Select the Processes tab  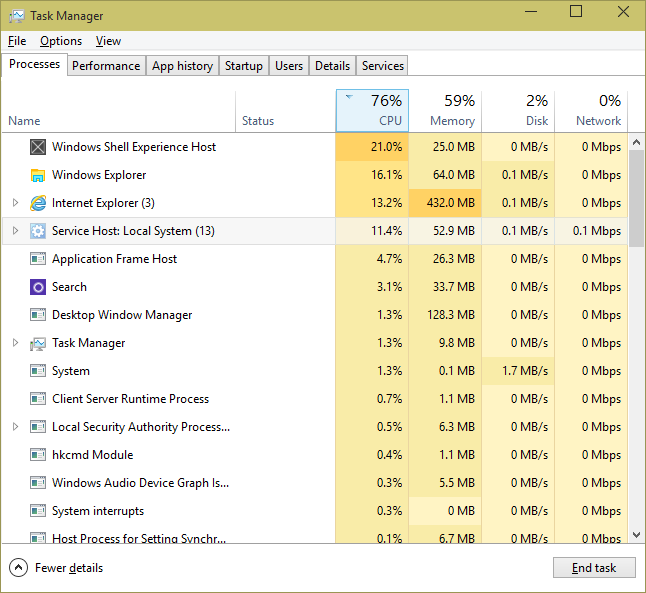click(35, 64)
